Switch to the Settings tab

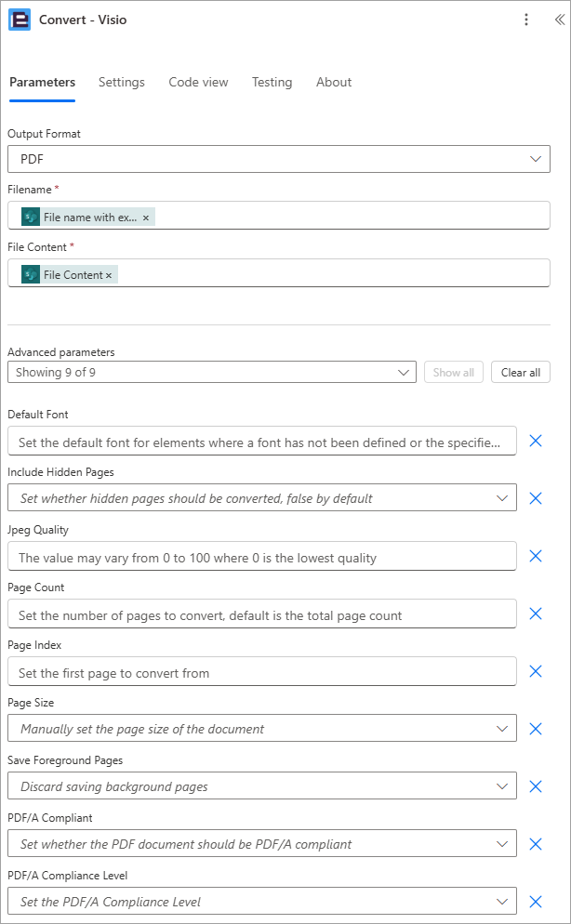pyautogui.click(x=122, y=82)
